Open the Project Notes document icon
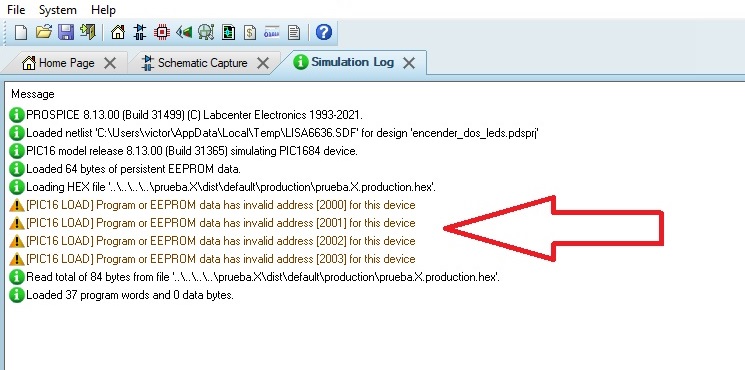 click(294, 32)
